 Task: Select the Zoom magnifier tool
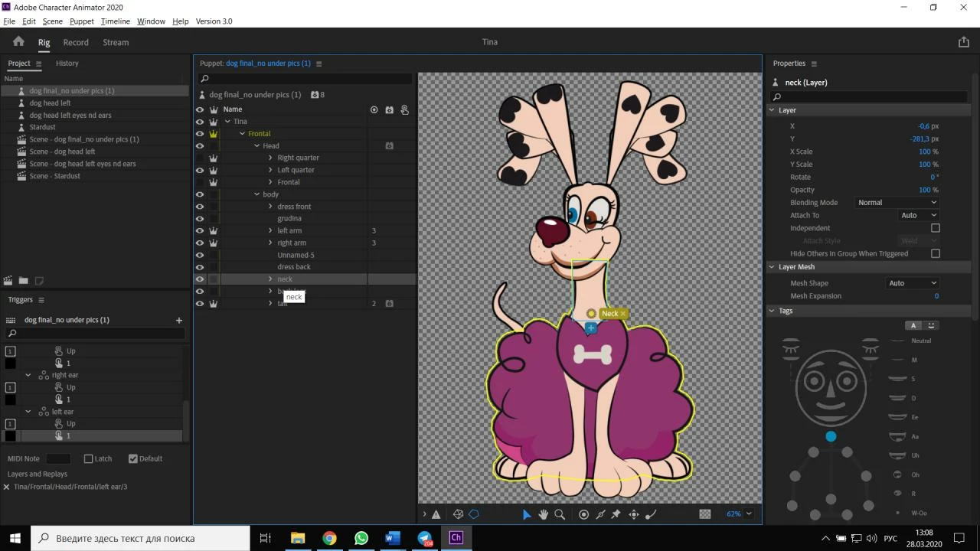click(560, 514)
